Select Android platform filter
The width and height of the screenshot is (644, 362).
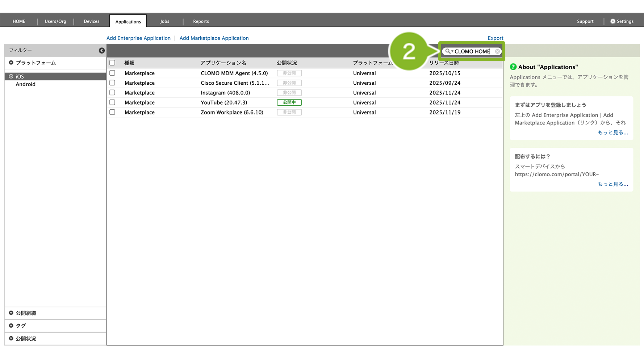(25, 84)
